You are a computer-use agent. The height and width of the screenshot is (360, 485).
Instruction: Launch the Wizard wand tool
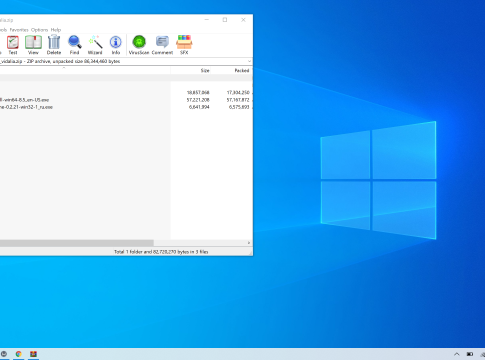95,45
